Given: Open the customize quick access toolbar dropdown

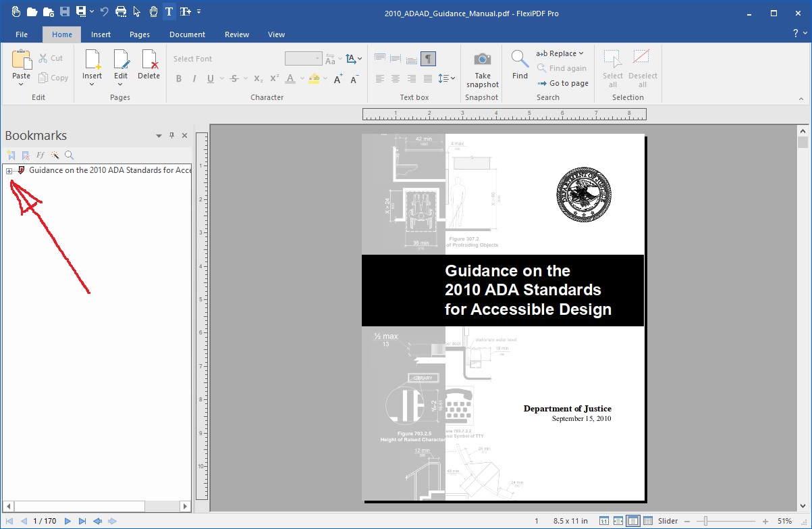Looking at the screenshot, I should (199, 11).
